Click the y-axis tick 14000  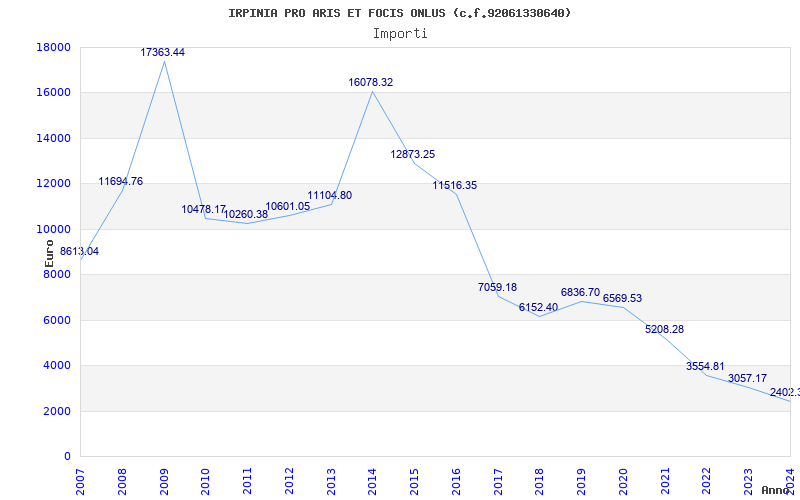click(x=54, y=138)
